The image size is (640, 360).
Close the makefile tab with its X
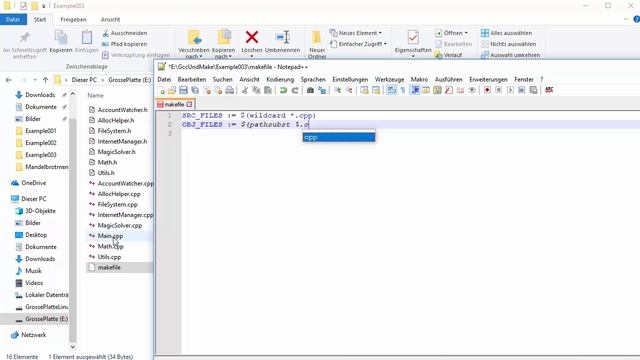[189, 104]
